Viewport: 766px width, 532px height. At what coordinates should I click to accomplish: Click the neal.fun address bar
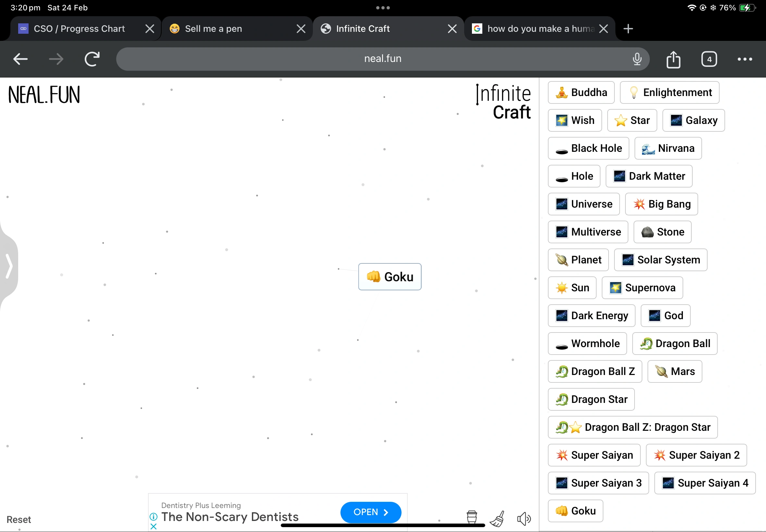pos(382,59)
